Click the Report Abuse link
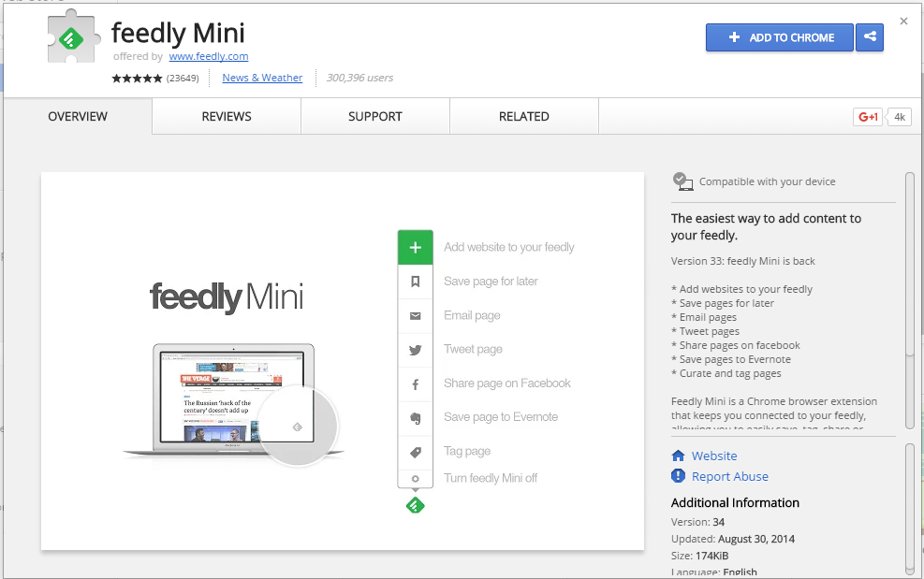The width and height of the screenshot is (924, 579). (729, 476)
